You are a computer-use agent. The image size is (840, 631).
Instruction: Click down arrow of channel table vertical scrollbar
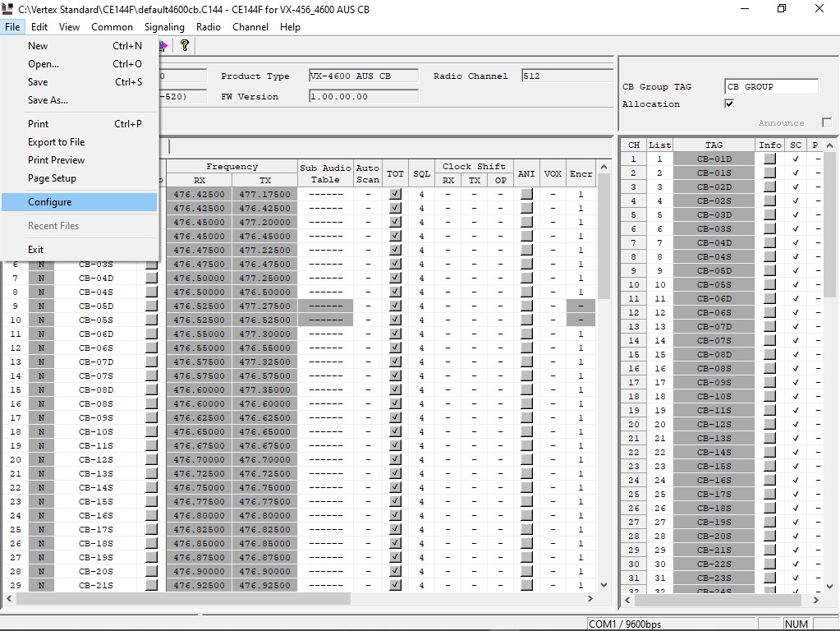point(604,585)
